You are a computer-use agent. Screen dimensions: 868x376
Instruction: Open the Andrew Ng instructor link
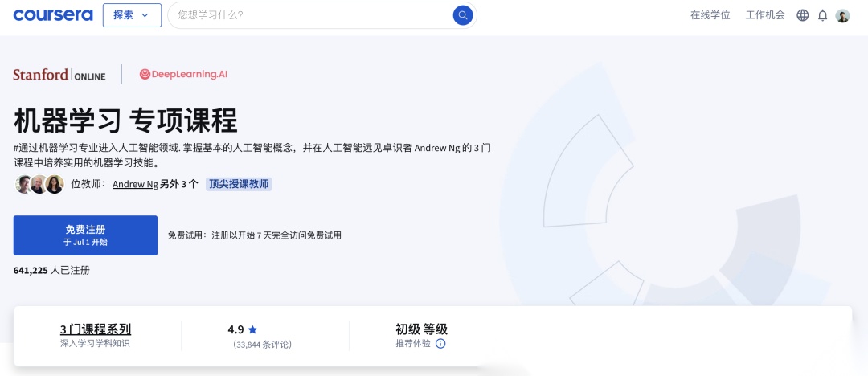click(135, 185)
